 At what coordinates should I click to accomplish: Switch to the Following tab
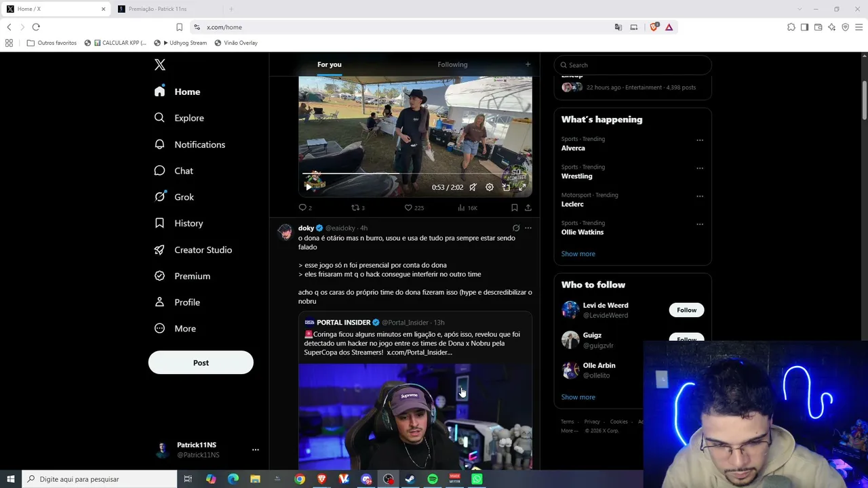coord(452,64)
